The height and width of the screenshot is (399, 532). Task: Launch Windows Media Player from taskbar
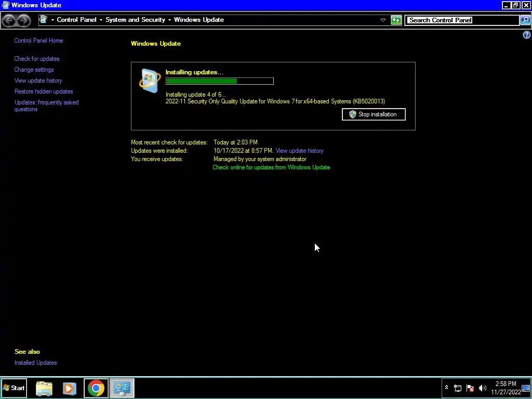pyautogui.click(x=70, y=388)
